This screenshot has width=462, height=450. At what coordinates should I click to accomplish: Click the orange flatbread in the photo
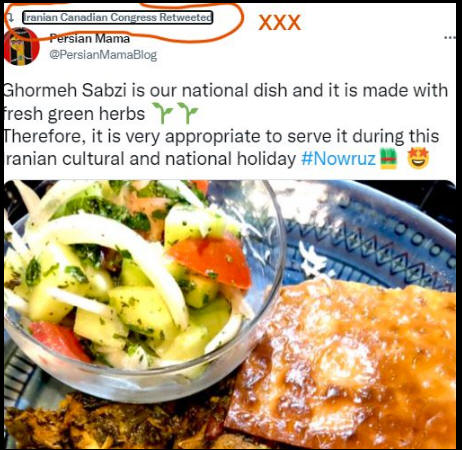(x=343, y=363)
